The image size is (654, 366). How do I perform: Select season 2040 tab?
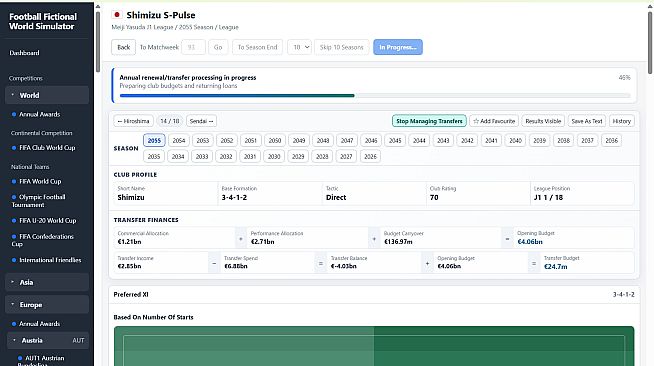[x=516, y=140]
